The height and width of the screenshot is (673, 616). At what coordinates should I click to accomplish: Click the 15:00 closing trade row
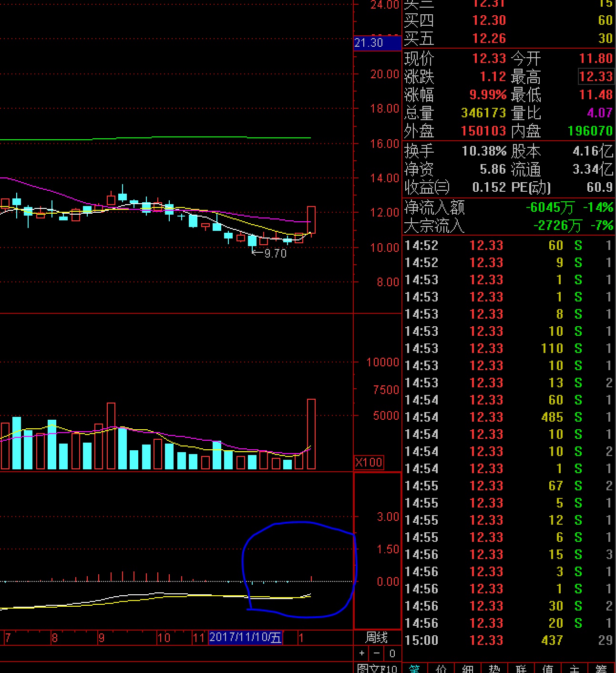coord(508,640)
